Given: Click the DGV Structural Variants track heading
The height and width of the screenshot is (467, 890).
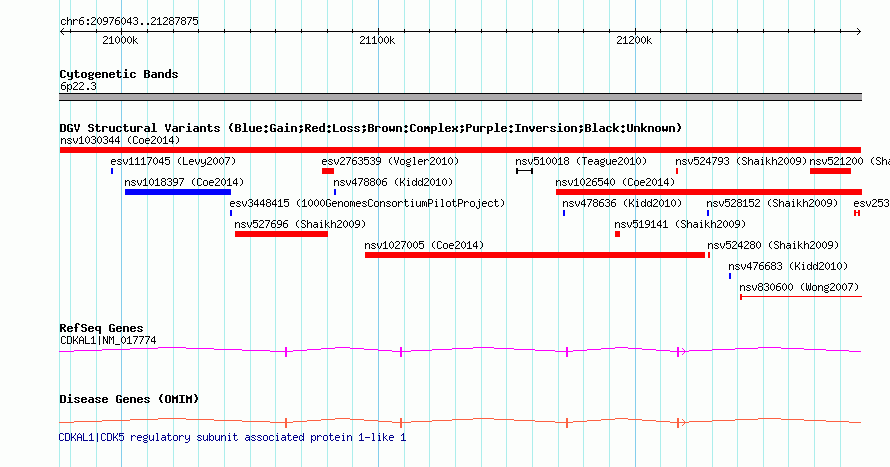Looking at the screenshot, I should click(370, 128).
